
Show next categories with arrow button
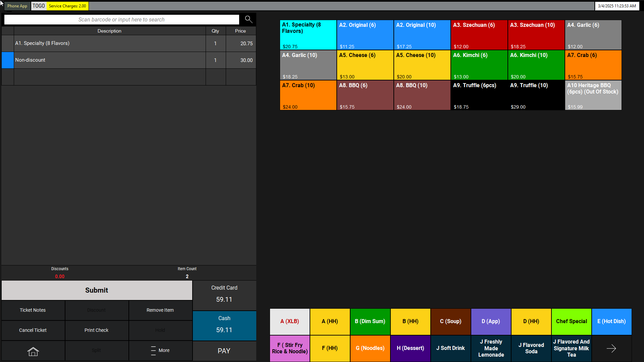coord(611,349)
